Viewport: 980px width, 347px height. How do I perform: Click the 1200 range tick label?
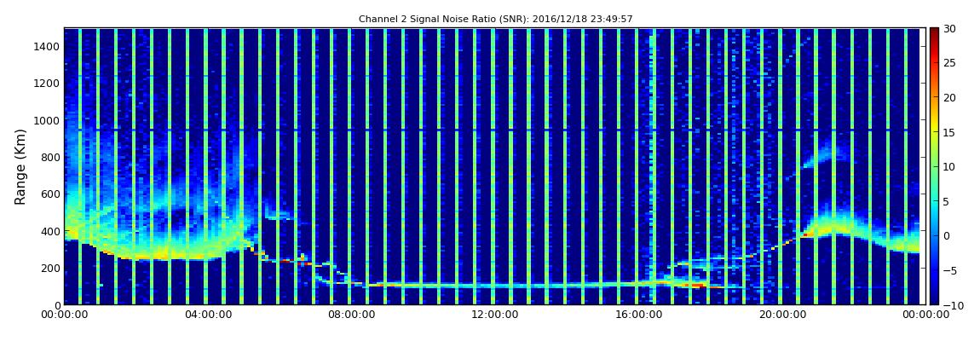pyautogui.click(x=48, y=84)
